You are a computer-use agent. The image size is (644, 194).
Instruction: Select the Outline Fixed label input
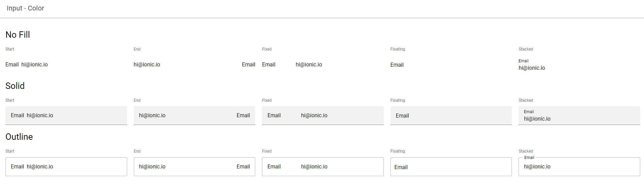(x=323, y=167)
